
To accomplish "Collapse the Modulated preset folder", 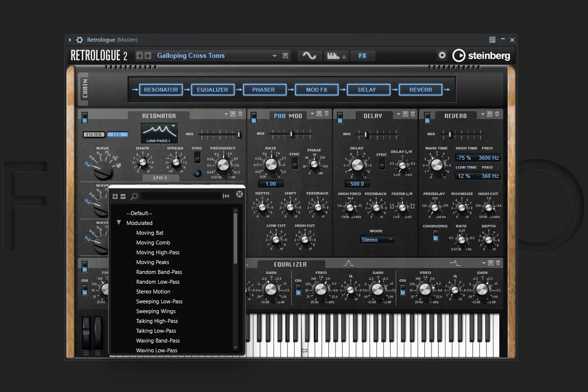I will (x=119, y=223).
